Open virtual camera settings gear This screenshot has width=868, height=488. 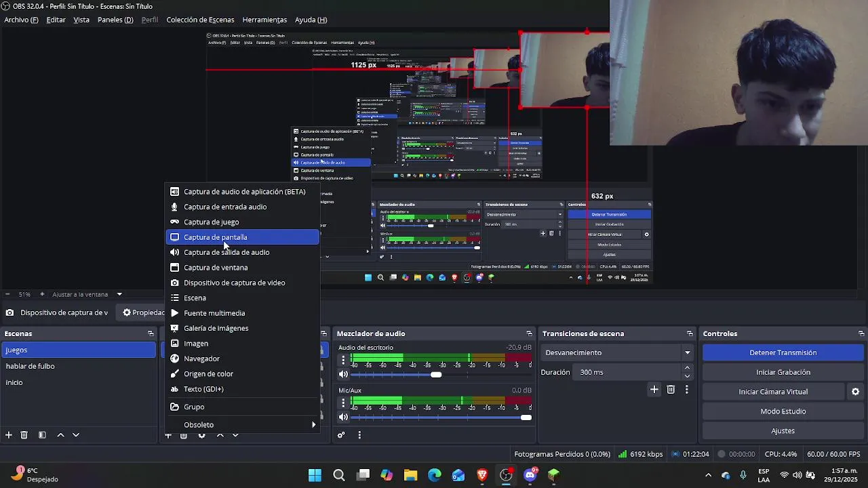coord(855,392)
